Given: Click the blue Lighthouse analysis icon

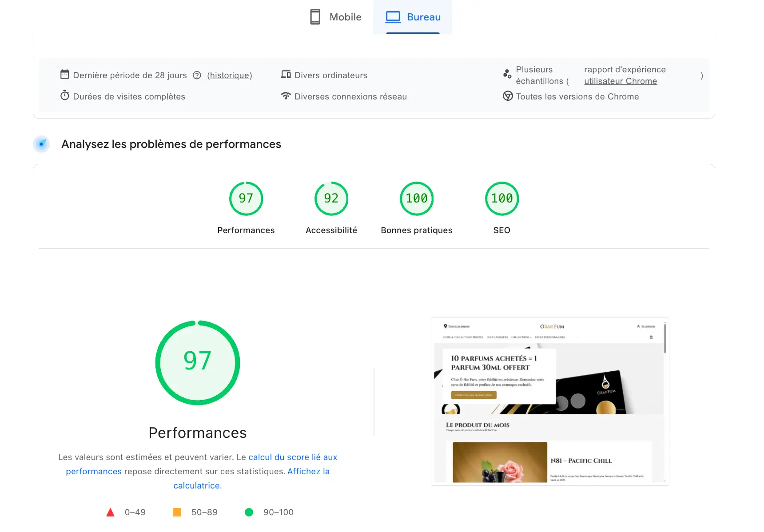Looking at the screenshot, I should point(41,144).
